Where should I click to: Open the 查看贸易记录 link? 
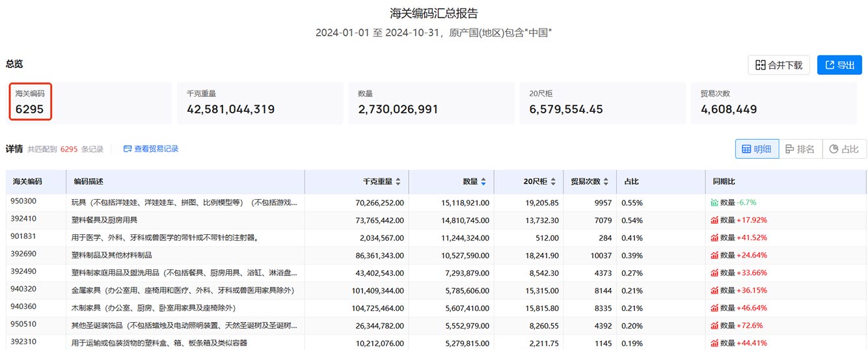tap(150, 149)
